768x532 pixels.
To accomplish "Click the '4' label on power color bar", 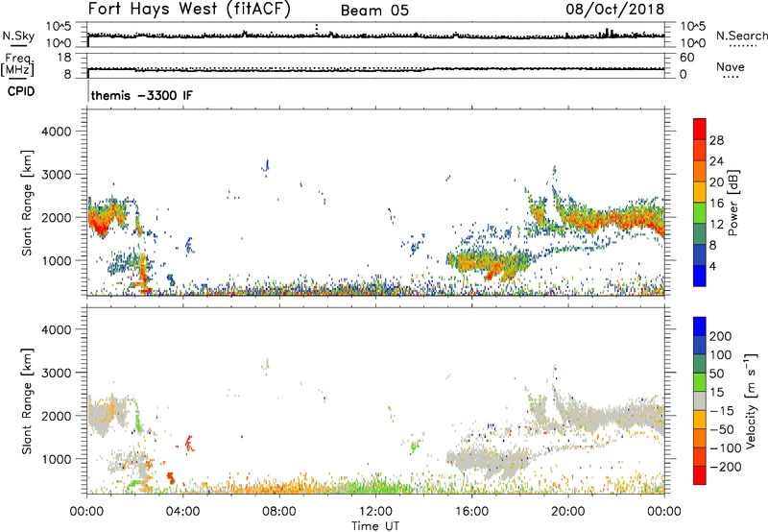I will coord(713,266).
